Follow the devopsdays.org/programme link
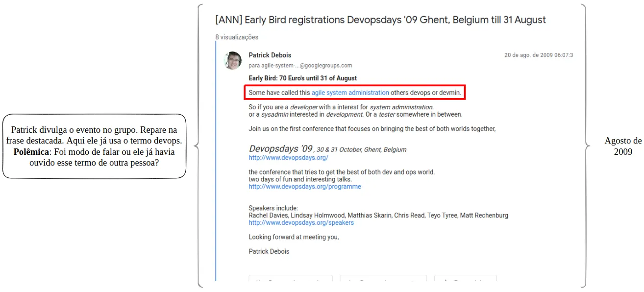 pos(305,187)
